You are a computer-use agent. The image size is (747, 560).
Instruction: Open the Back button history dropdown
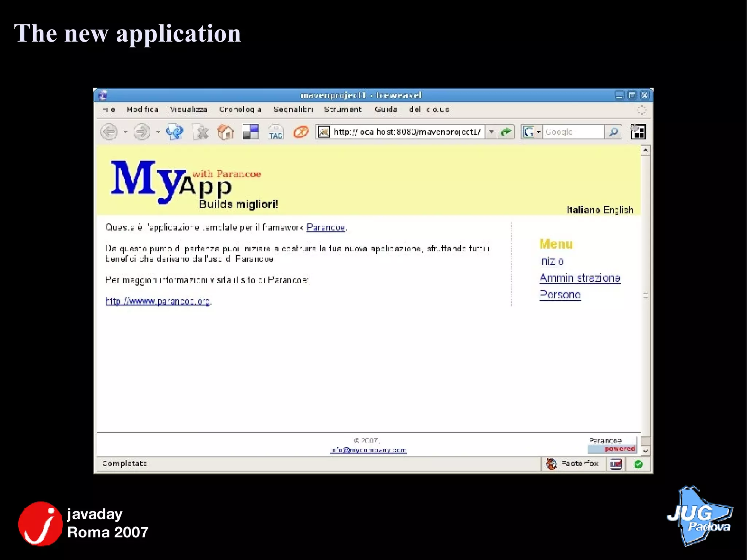point(125,132)
